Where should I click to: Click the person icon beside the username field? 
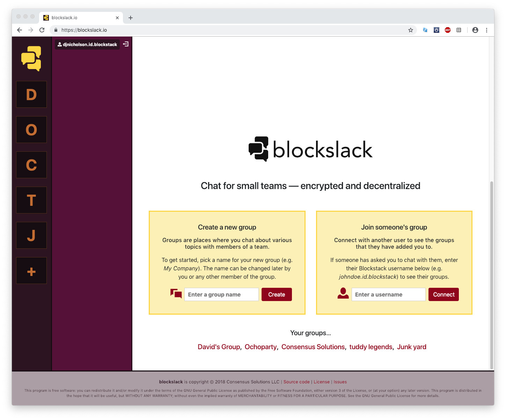pyautogui.click(x=343, y=293)
